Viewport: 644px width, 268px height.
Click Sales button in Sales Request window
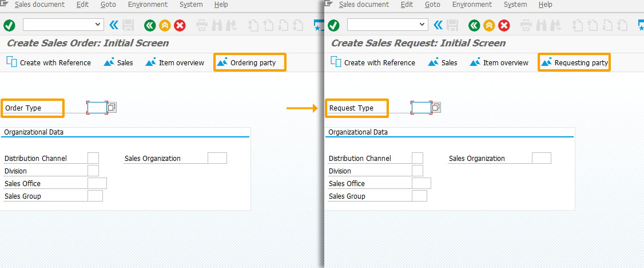pyautogui.click(x=443, y=62)
